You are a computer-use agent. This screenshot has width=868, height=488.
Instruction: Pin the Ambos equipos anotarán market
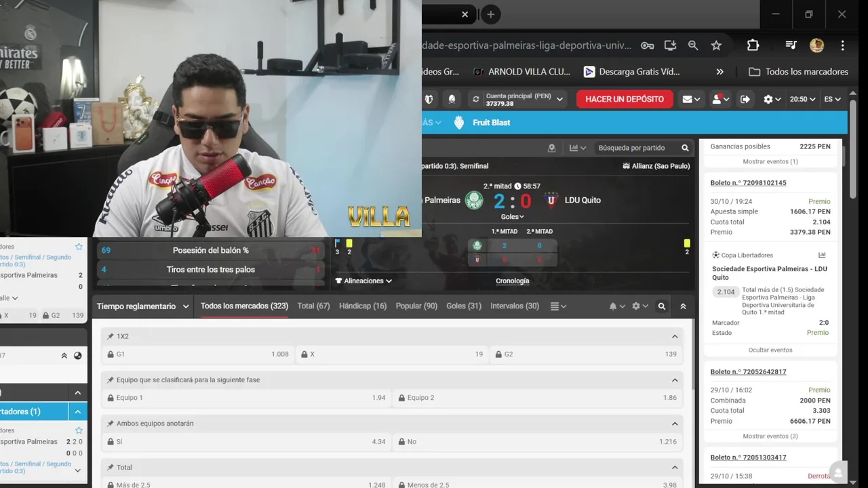[110, 424]
